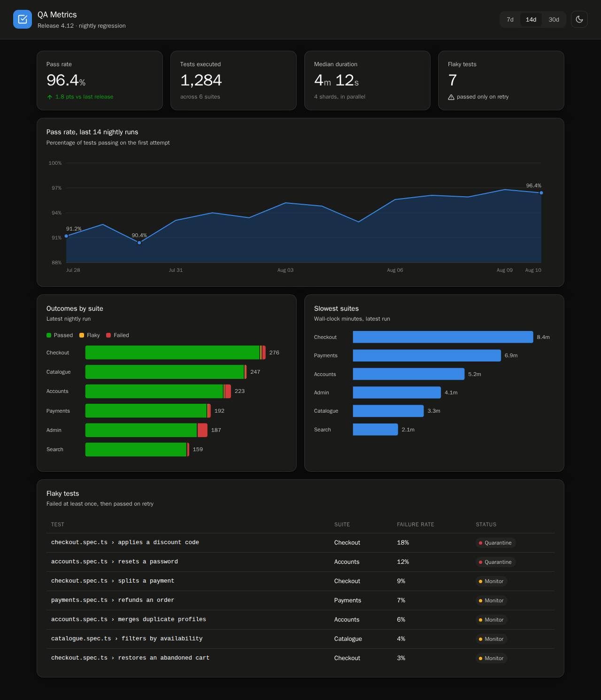The width and height of the screenshot is (601, 700).
Task: Click the Quarantine badge for accounts resets a password
Action: point(496,562)
